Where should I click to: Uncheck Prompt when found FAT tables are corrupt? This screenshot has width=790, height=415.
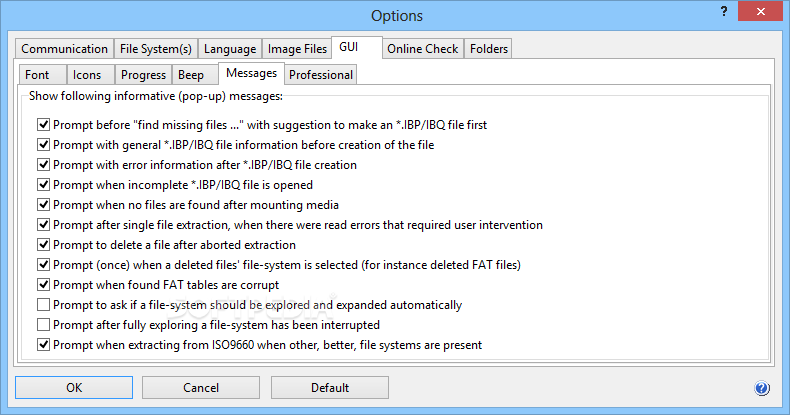tap(43, 285)
